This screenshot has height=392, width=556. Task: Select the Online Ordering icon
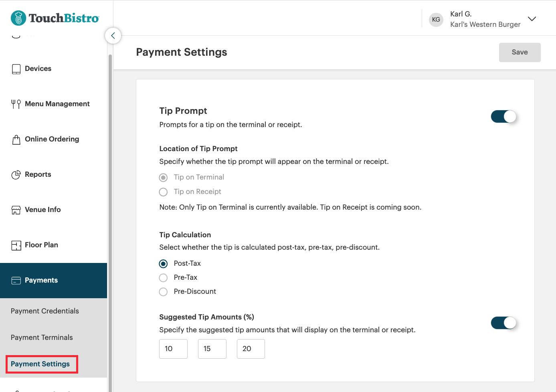click(x=16, y=139)
